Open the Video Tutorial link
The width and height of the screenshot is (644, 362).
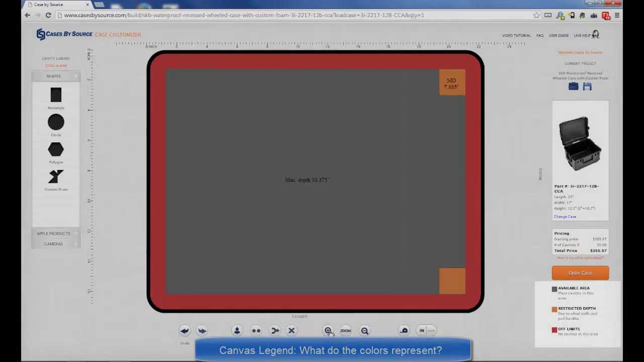[516, 36]
